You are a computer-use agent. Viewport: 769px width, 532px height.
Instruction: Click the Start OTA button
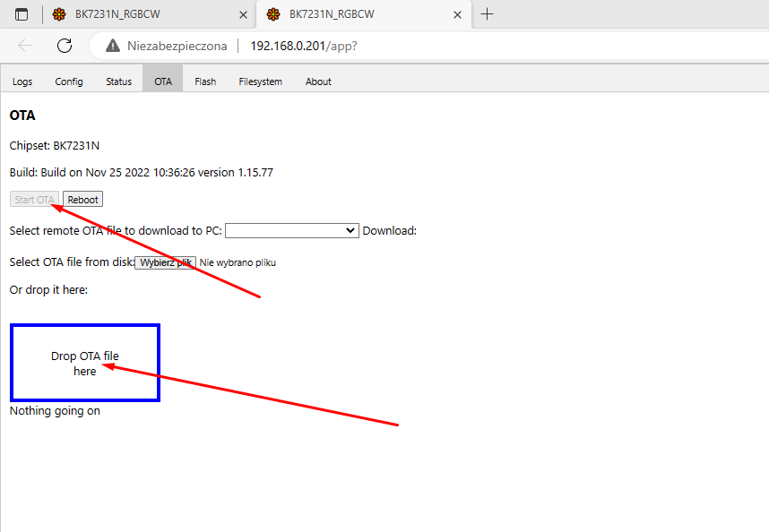(x=34, y=200)
